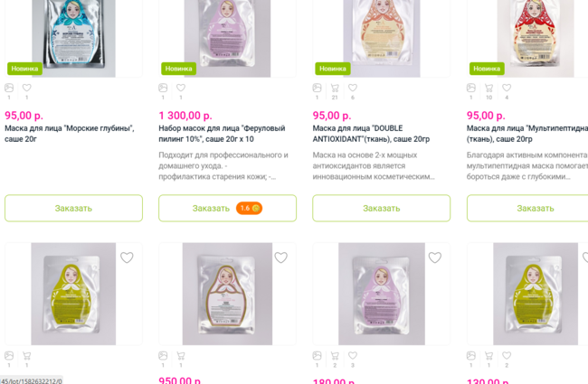Click cart icon under Мультипептидная mask
This screenshot has height=384, width=588.
[x=488, y=88]
